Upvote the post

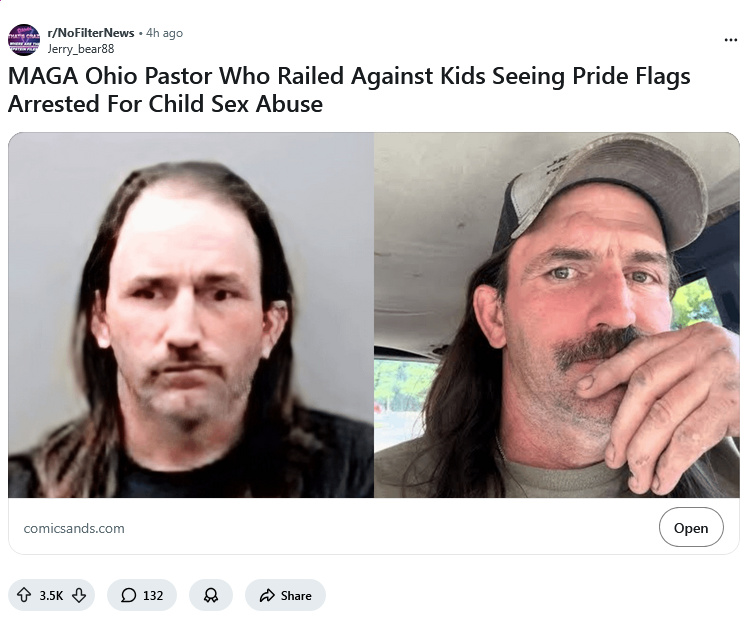coord(24,595)
